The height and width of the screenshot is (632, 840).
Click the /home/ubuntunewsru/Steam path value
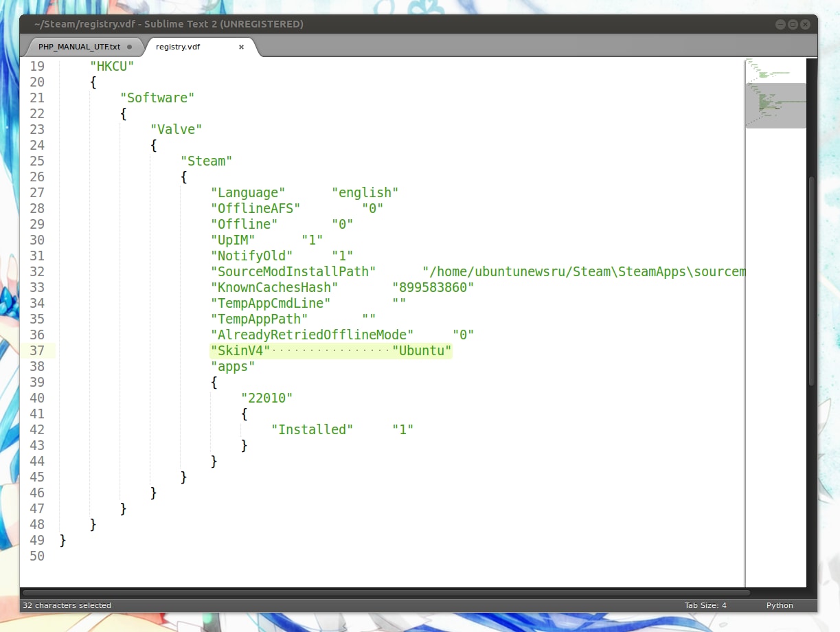[x=584, y=271]
